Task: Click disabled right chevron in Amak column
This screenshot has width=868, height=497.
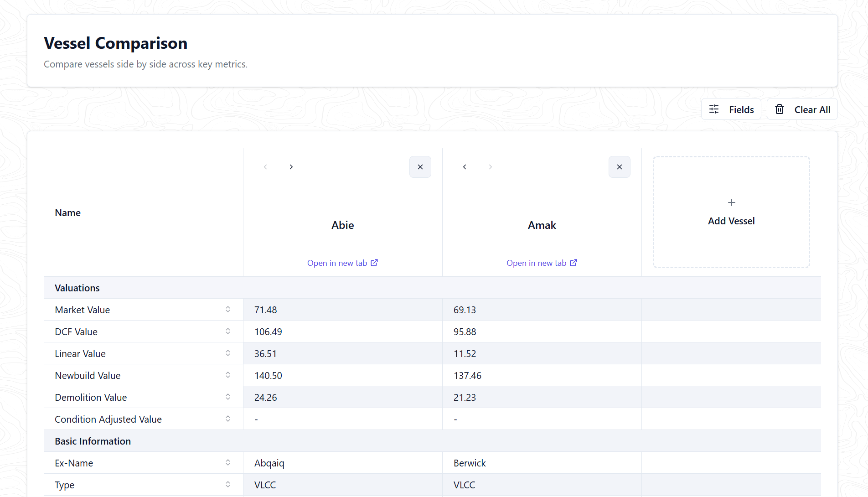Action: click(x=491, y=167)
